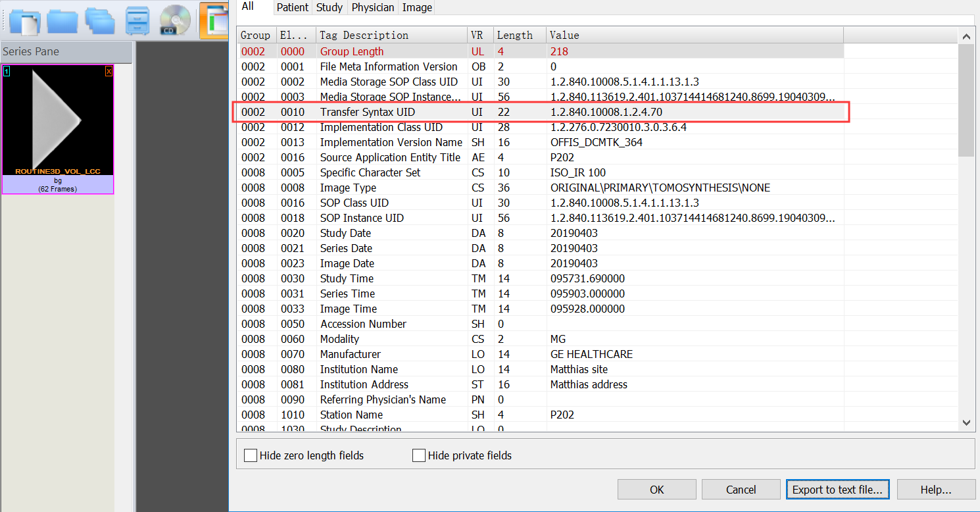The height and width of the screenshot is (512, 980).
Task: Open the local archive drawer icon
Action: [137, 21]
